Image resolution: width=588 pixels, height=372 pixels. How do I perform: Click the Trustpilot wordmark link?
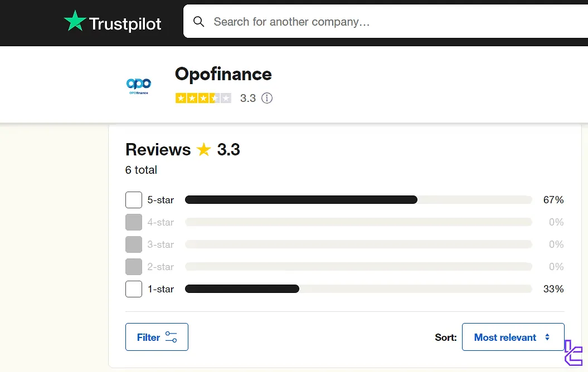point(125,24)
